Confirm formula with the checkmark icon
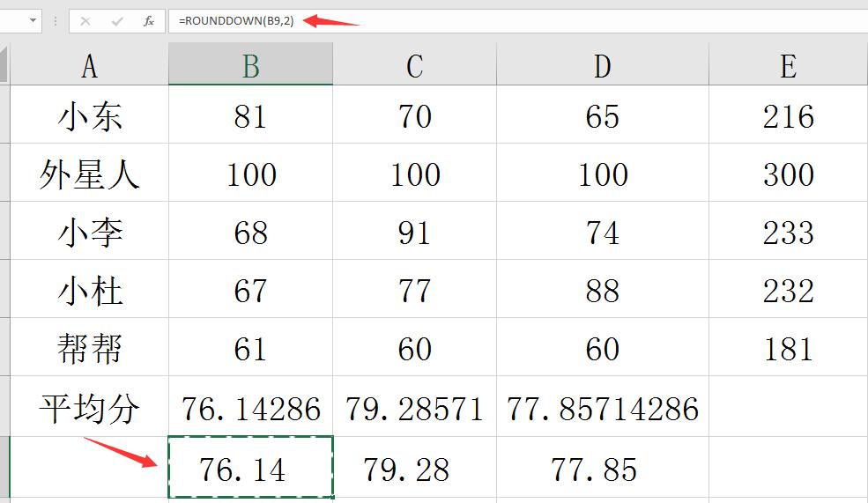Screen dimensions: 868x503 (117, 21)
